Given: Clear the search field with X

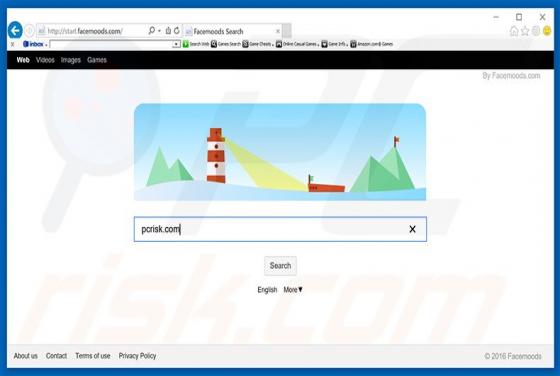Looking at the screenshot, I should (x=412, y=229).
